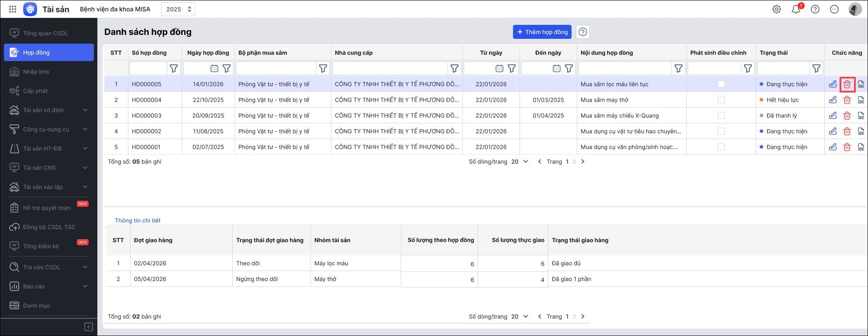868x336 pixels.
Task: Delete contract HD000005 with trash icon
Action: click(x=847, y=84)
